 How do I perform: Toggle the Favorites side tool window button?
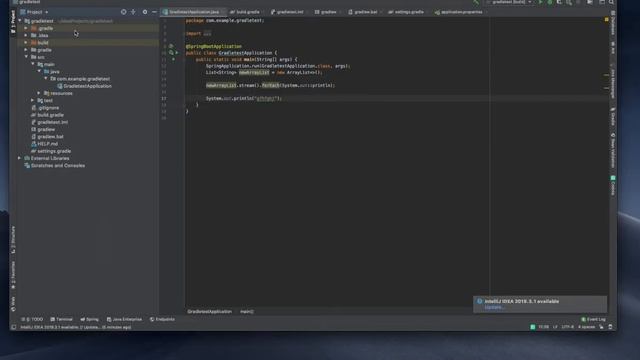pyautogui.click(x=13, y=276)
